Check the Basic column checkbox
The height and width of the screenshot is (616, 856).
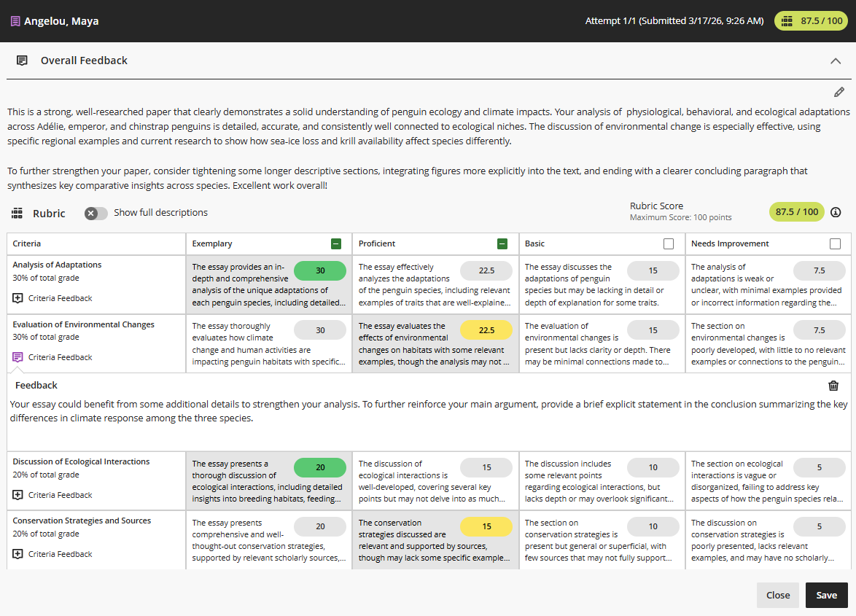[x=668, y=244]
